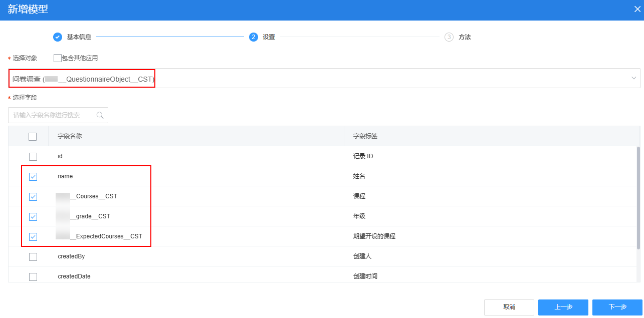Click the 基本信息 step checkmark icon
The image size is (644, 318).
pos(57,37)
